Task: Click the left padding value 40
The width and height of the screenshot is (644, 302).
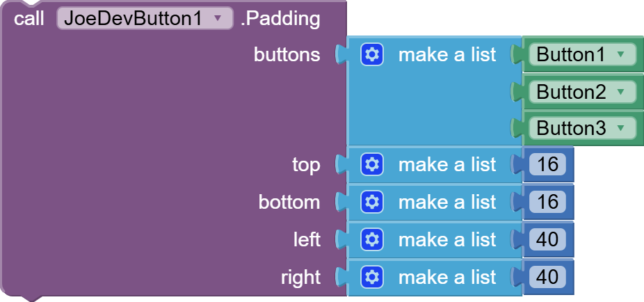Action: tap(548, 239)
